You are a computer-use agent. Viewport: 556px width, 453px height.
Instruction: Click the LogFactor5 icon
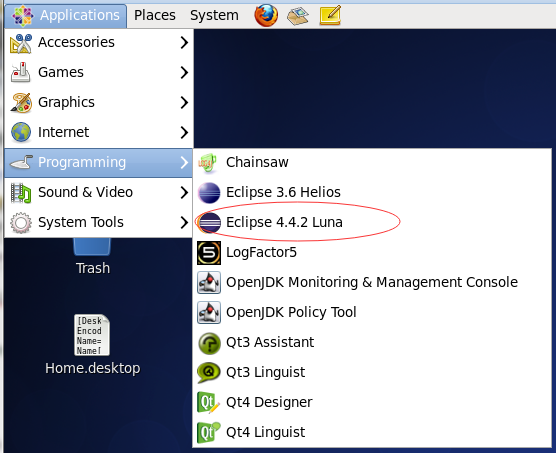coord(209,253)
